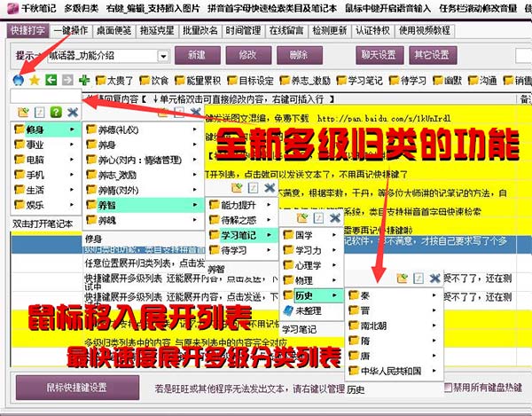The width and height of the screenshot is (532, 416).
Task: Open the 能量累积 folder shortcut
Action: (198, 81)
